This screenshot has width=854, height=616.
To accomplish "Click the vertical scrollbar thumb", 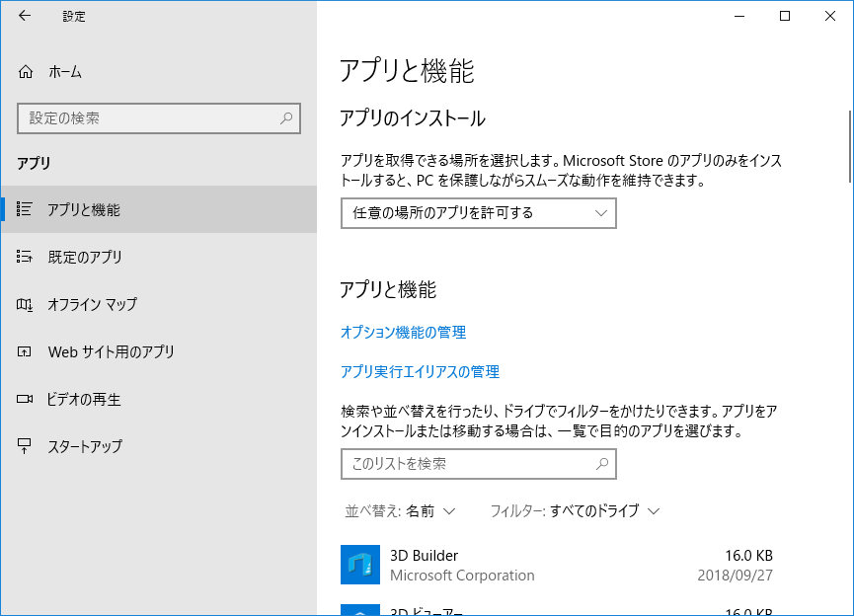I will pos(850,147).
